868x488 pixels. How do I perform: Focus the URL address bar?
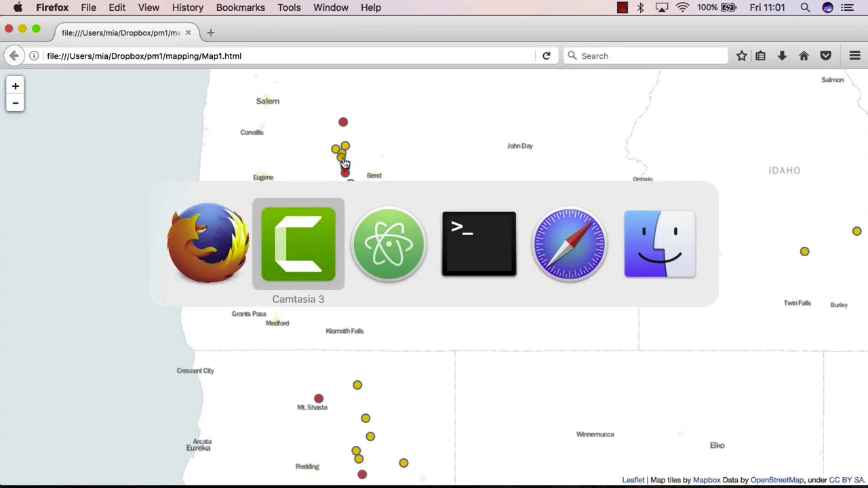coord(290,56)
